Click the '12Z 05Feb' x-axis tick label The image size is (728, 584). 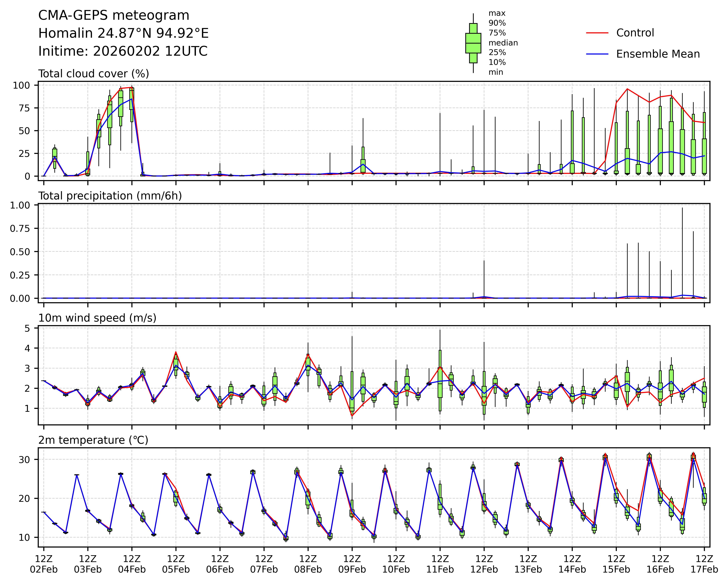[x=176, y=564]
